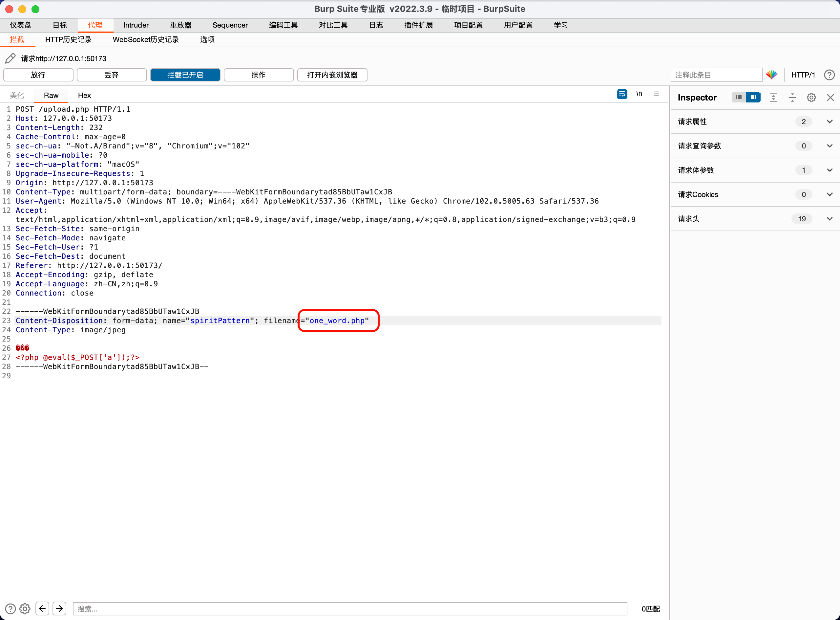Screen dimensions: 840x620
Task: Close the Inspector panel with X icon
Action: [x=830, y=97]
